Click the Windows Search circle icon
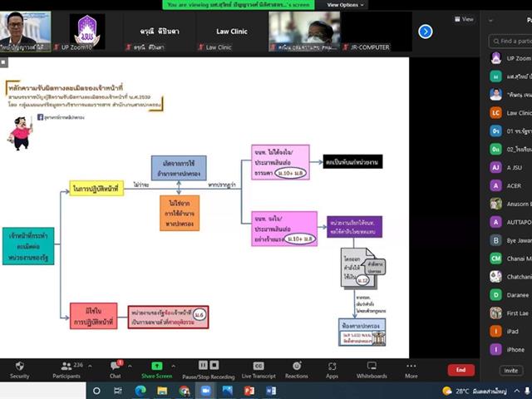 click(96, 391)
